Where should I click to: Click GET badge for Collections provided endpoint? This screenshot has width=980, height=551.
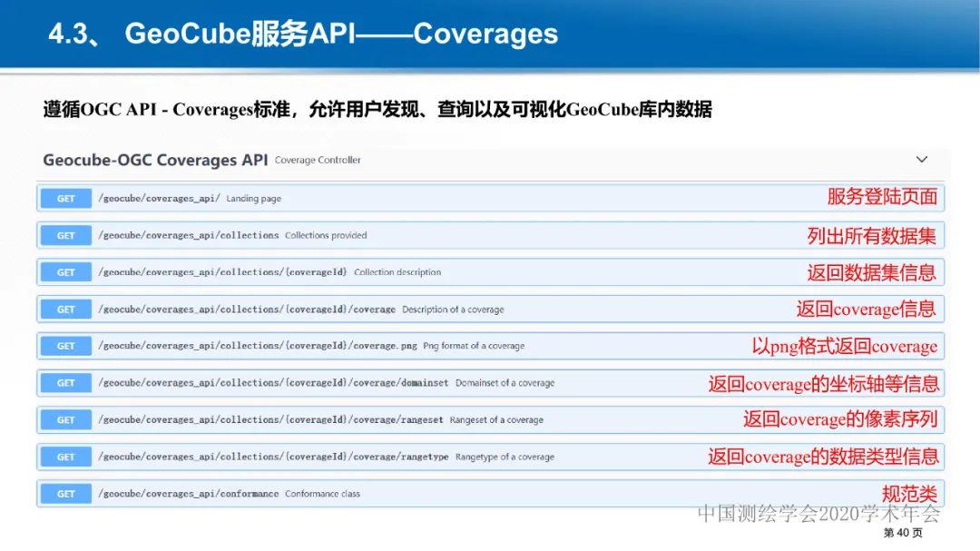click(66, 235)
